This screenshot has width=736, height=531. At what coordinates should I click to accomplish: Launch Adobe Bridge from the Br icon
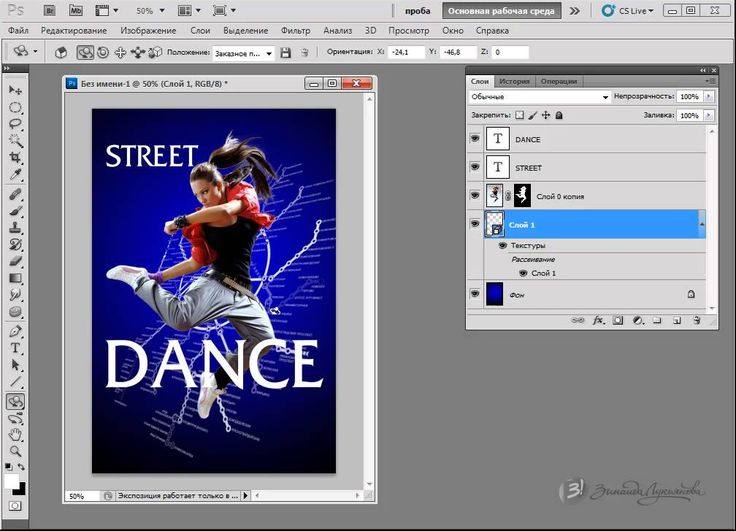(47, 10)
